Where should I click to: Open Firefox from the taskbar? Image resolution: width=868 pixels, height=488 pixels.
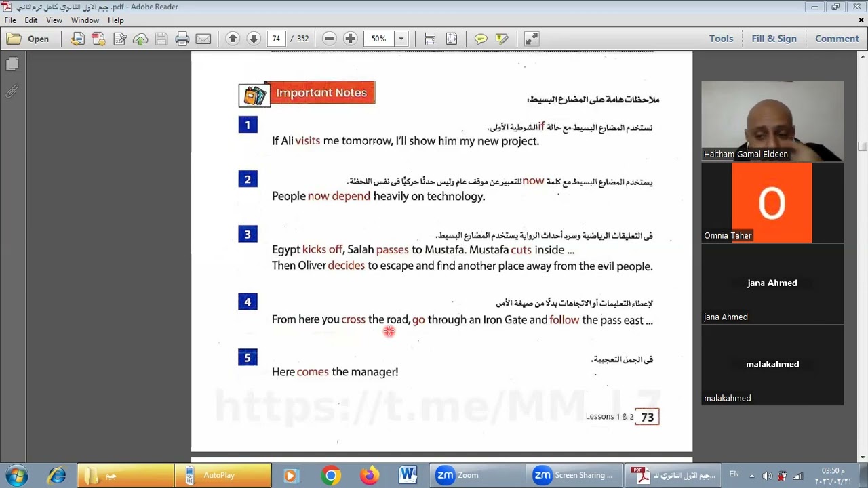[370, 476]
